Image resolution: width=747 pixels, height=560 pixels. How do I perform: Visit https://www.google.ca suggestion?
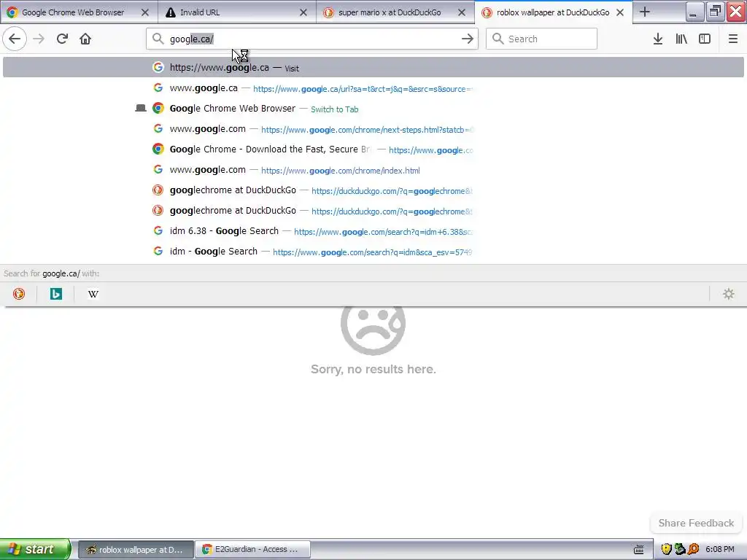coord(373,68)
